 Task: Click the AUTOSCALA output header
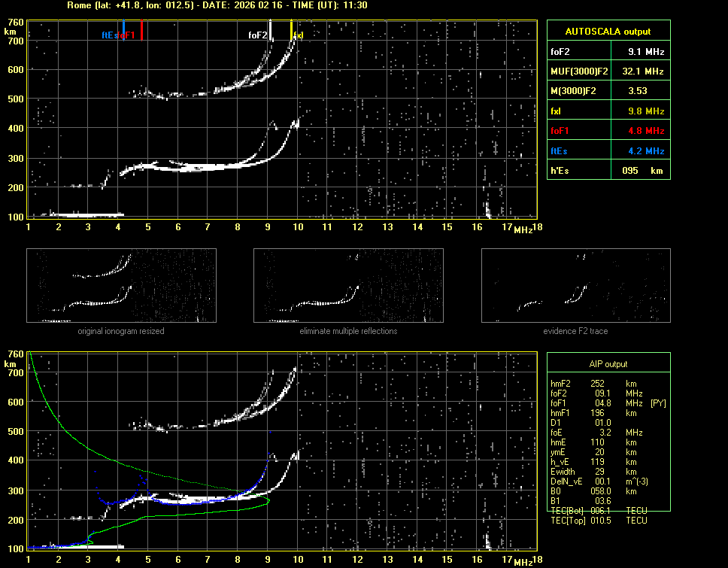(608, 32)
